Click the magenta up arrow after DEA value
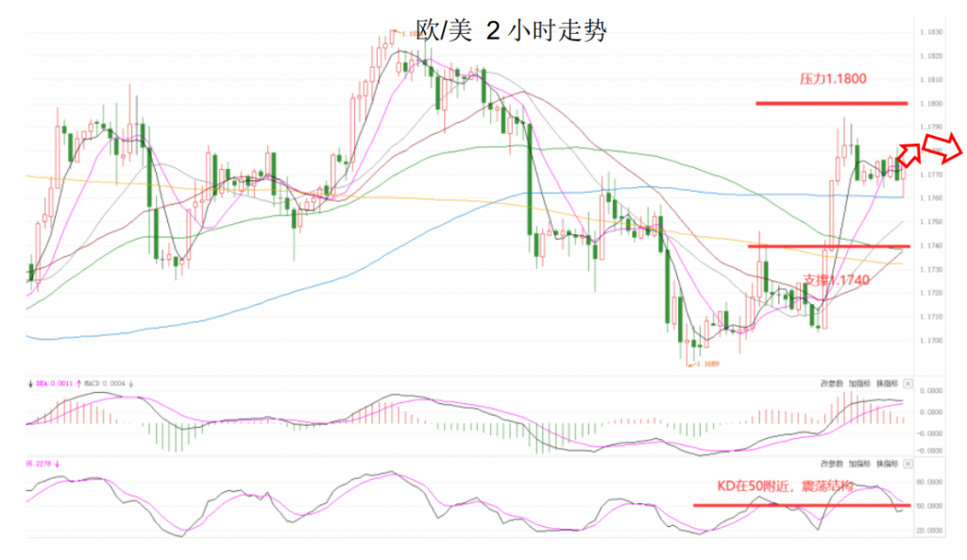 [79, 383]
